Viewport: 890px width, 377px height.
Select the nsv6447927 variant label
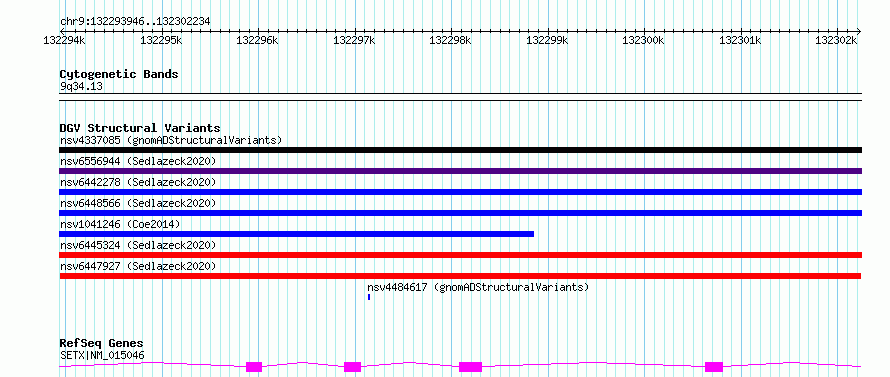(138, 266)
